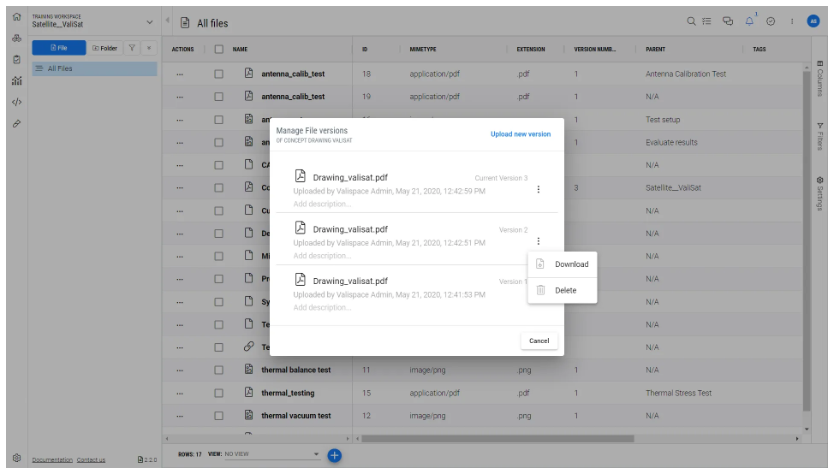
Task: Expand the Satellite__ValiSat workspace dropdown
Action: tap(150, 22)
